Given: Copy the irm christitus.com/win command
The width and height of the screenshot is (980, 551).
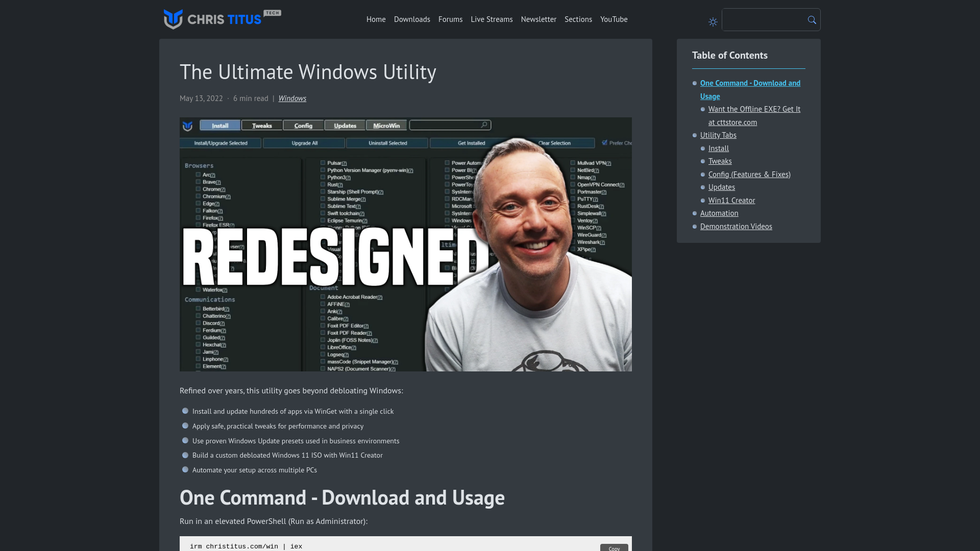Looking at the screenshot, I should (x=614, y=548).
